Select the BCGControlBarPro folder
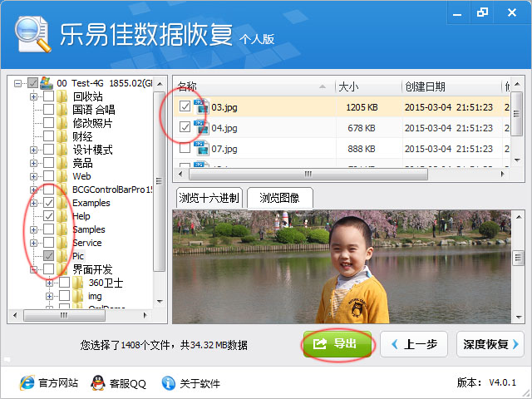Image resolution: width=532 pixels, height=399 pixels. click(x=112, y=190)
